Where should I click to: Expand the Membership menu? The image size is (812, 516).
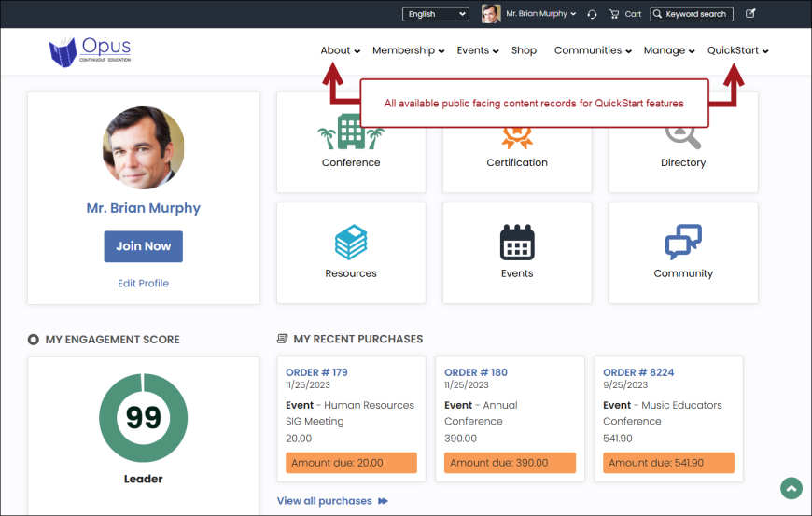click(x=408, y=50)
